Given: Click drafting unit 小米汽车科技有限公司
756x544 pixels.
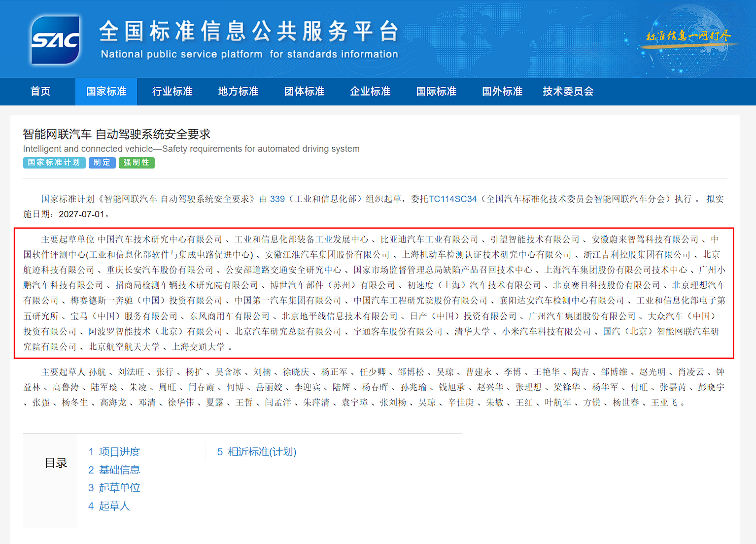Looking at the screenshot, I should coord(547,332).
